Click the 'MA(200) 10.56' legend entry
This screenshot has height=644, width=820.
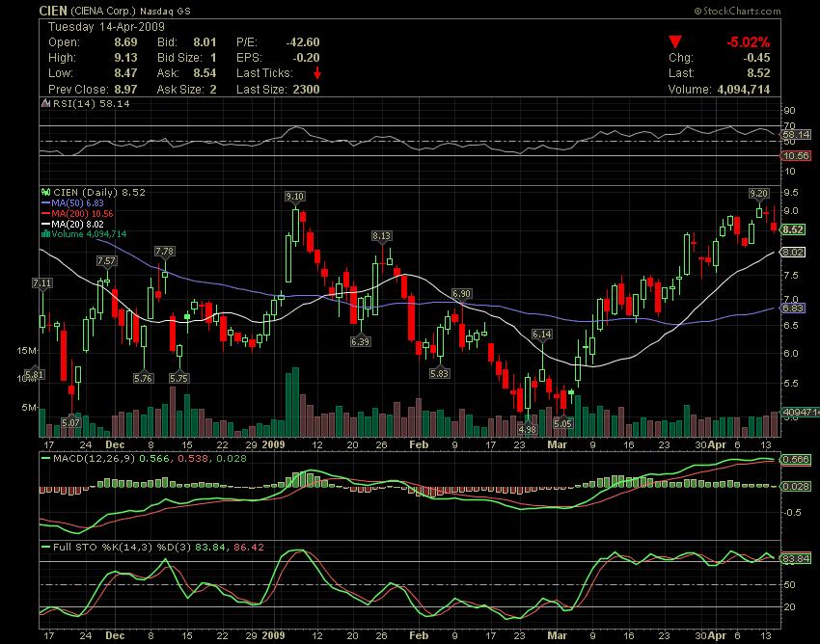(x=82, y=213)
